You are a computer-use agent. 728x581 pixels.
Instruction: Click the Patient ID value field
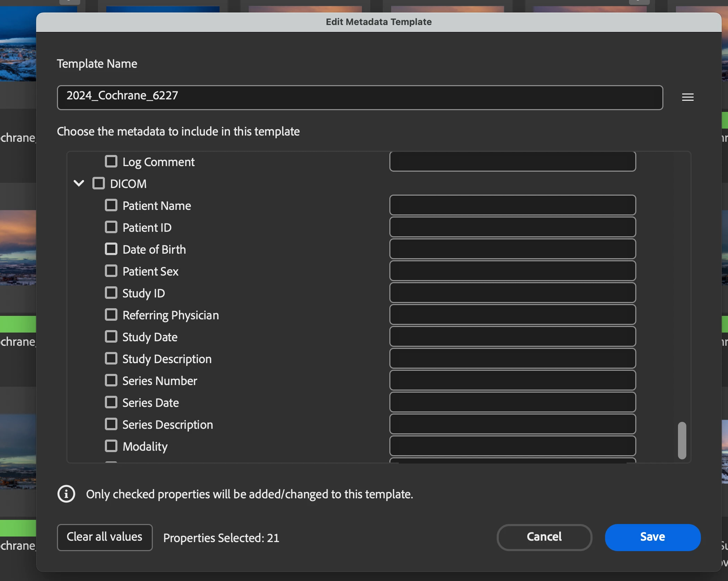[x=512, y=227]
